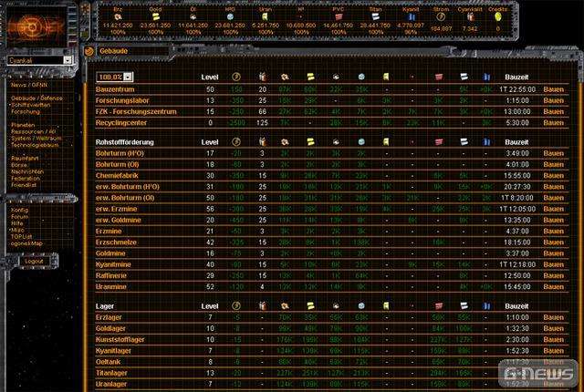Open TOPList in the sidebar

click(x=21, y=236)
